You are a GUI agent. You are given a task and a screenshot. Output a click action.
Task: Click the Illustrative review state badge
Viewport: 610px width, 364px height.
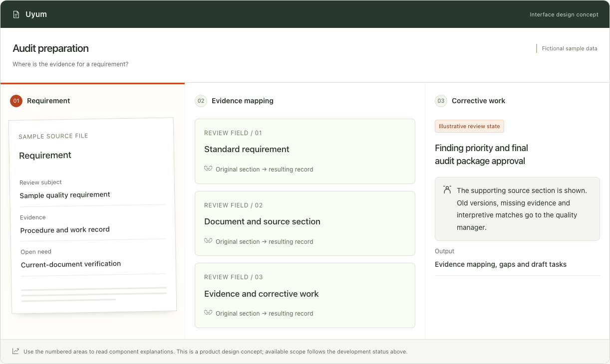click(469, 126)
